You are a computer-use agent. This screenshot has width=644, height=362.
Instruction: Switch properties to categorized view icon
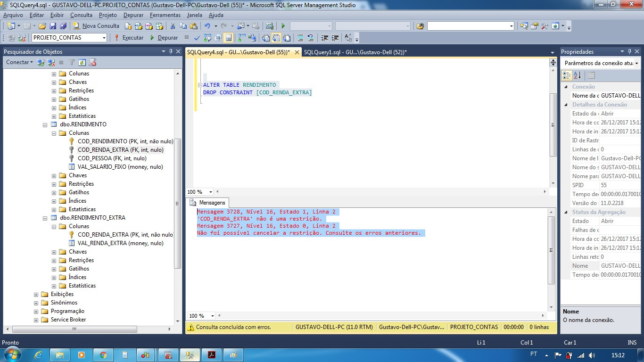(x=567, y=75)
